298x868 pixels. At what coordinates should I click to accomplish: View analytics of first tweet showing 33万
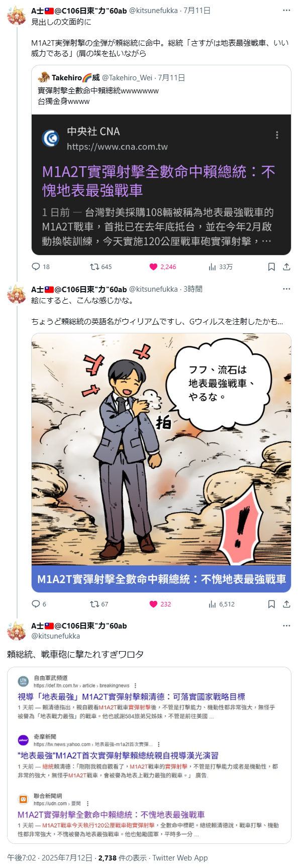pyautogui.click(x=220, y=267)
